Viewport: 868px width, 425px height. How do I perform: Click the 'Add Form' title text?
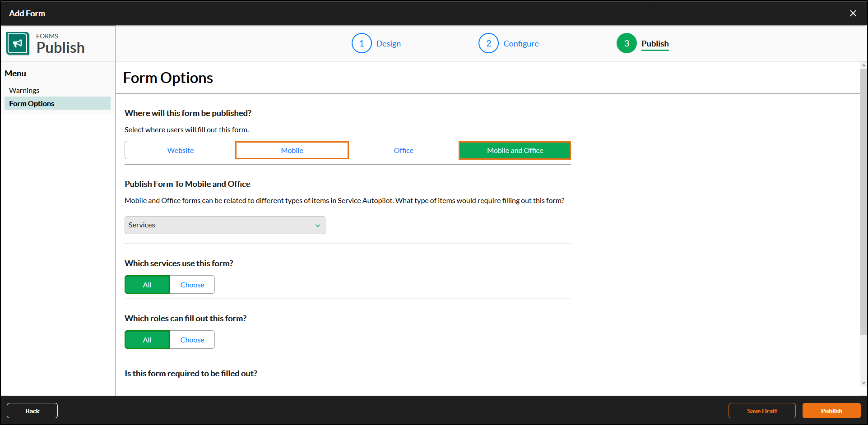point(27,13)
